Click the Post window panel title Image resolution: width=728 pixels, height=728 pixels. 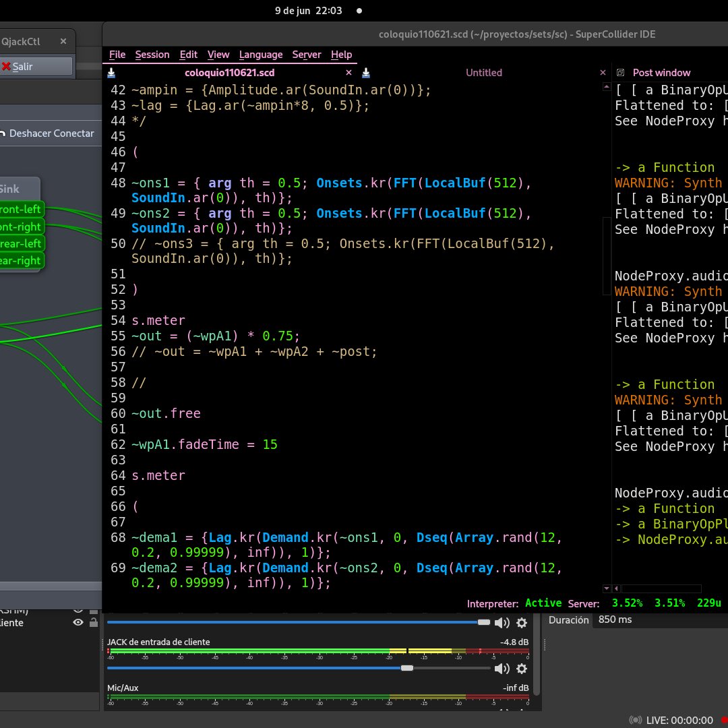point(661,73)
